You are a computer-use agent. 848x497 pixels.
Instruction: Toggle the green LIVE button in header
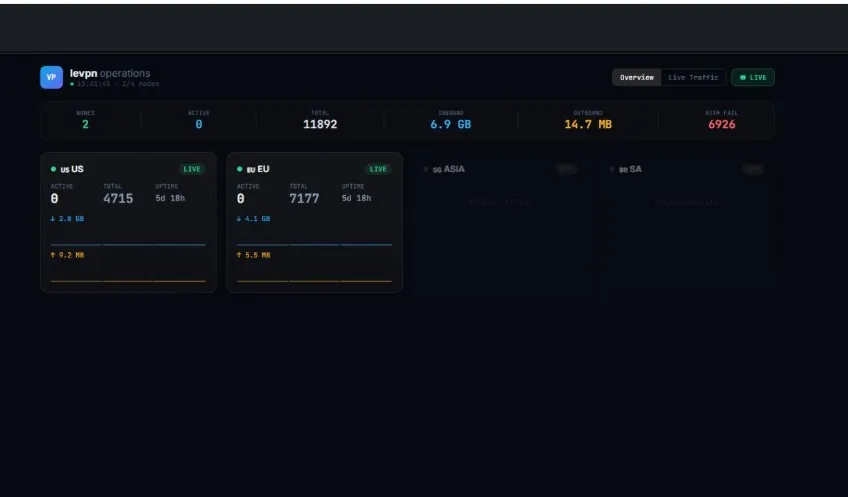point(753,77)
